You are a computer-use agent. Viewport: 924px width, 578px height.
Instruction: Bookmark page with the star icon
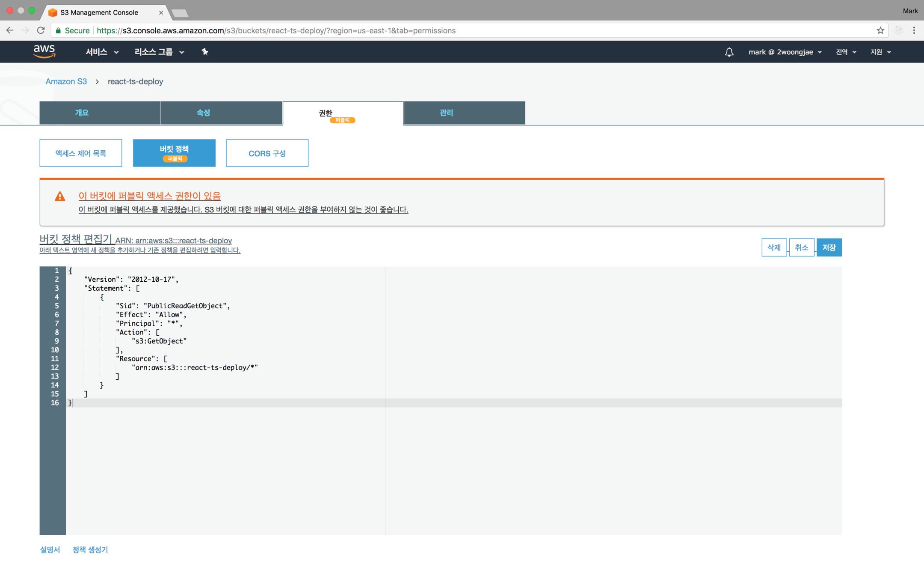(880, 30)
